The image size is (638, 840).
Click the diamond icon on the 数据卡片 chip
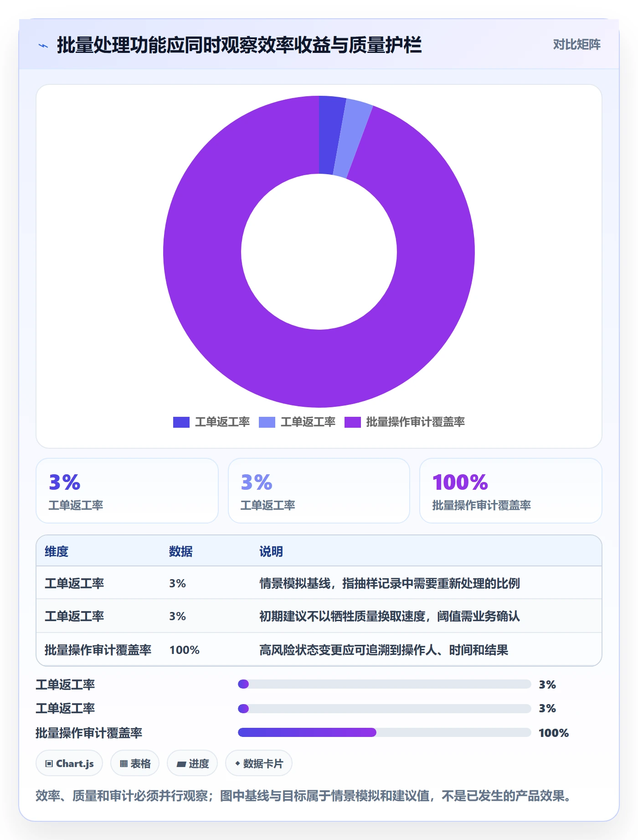[x=237, y=763]
